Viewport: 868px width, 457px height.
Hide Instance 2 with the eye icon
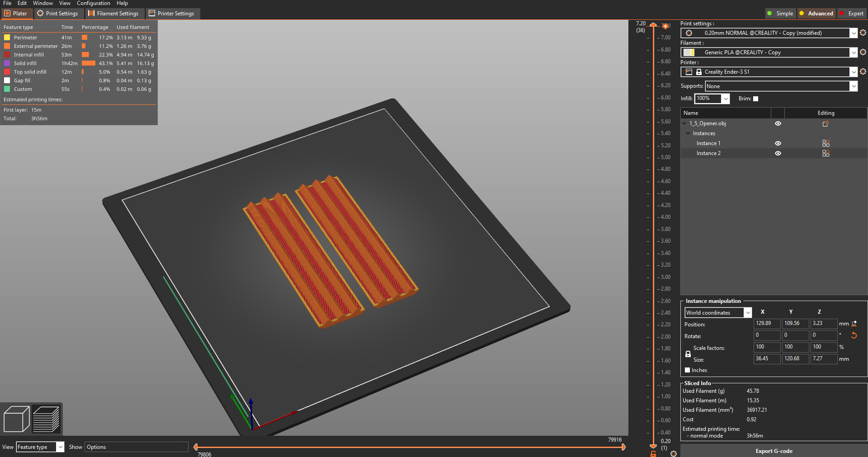[x=778, y=153]
